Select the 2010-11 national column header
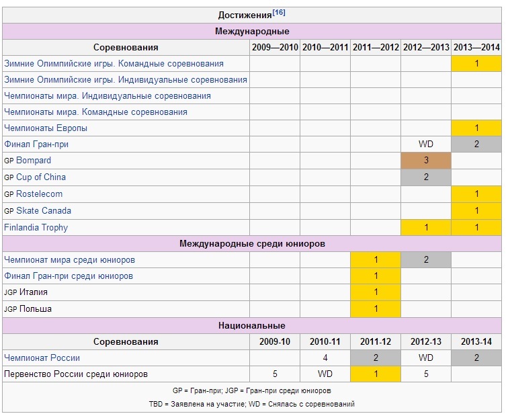 click(x=325, y=341)
